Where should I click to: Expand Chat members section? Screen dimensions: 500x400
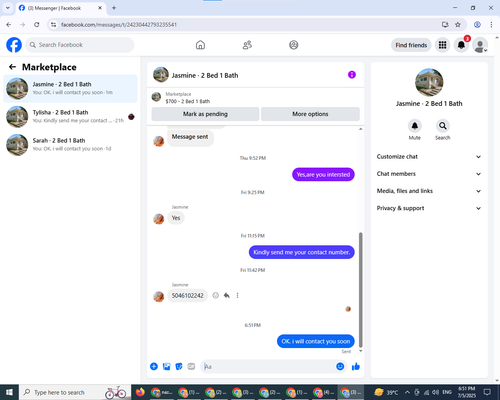(x=429, y=174)
